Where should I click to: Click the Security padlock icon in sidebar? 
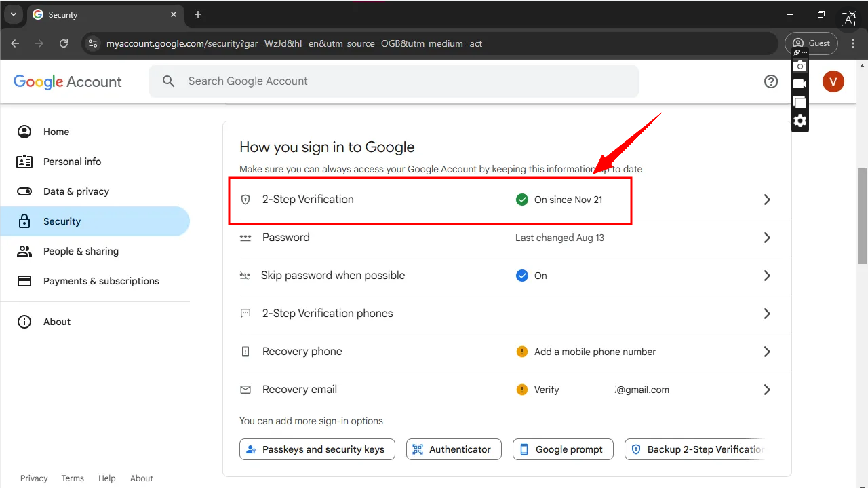24,221
